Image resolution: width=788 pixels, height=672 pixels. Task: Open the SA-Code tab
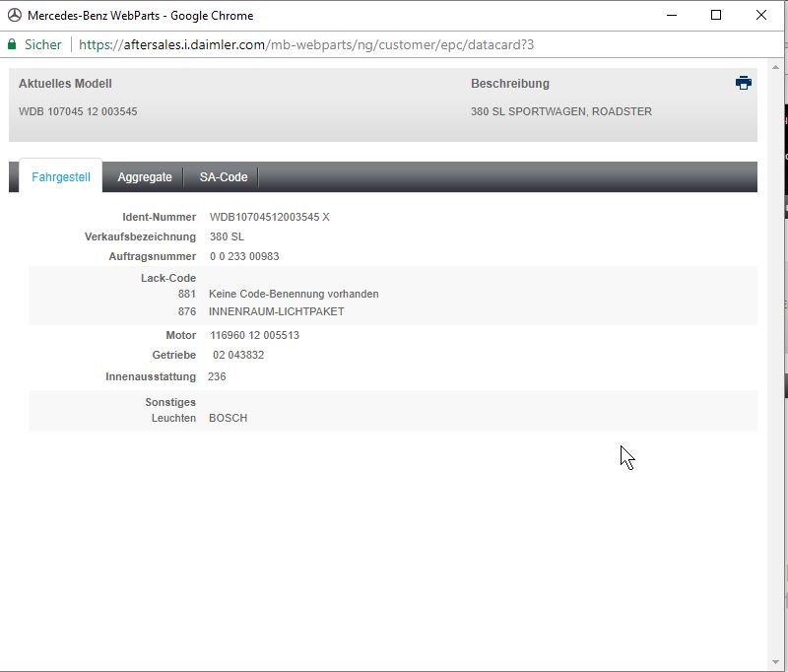click(x=224, y=177)
